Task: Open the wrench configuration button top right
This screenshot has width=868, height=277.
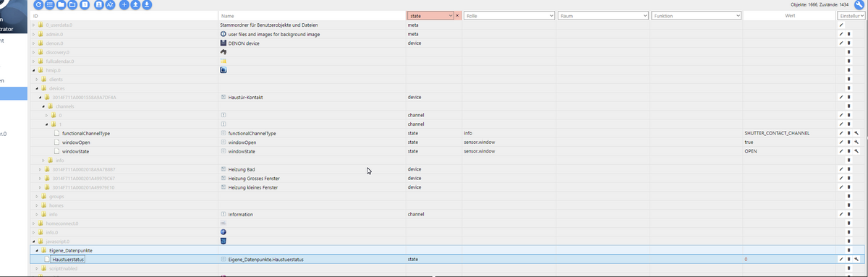Action: [859, 4]
